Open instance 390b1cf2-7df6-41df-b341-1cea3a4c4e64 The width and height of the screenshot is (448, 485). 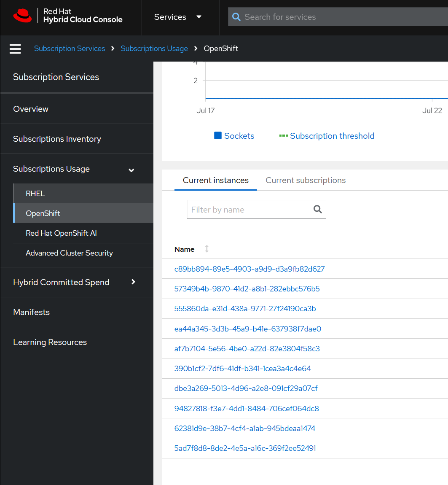pos(243,369)
